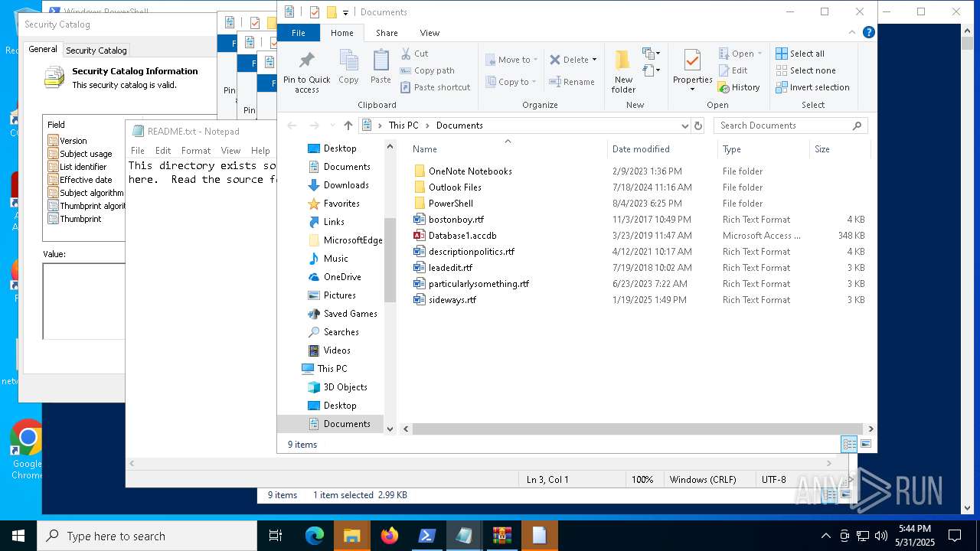Screen dimensions: 980x551
Task: Click the Up one level arrow
Action: 348,126
